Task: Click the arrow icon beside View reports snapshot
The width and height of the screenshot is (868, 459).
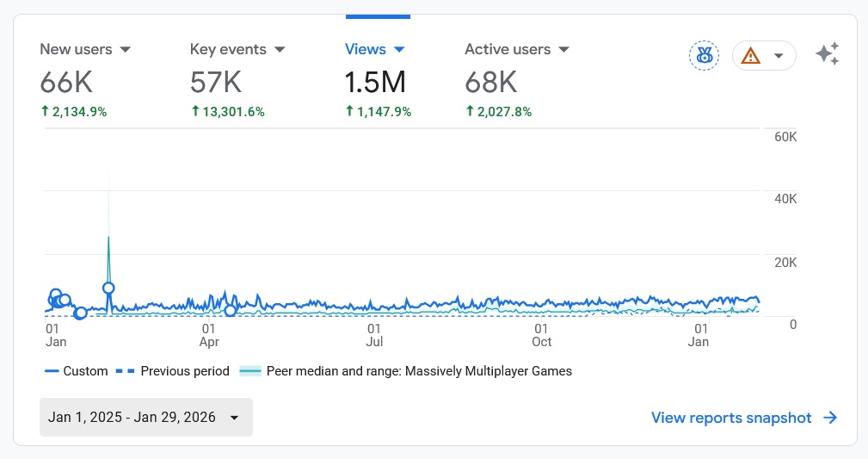Action: (830, 418)
